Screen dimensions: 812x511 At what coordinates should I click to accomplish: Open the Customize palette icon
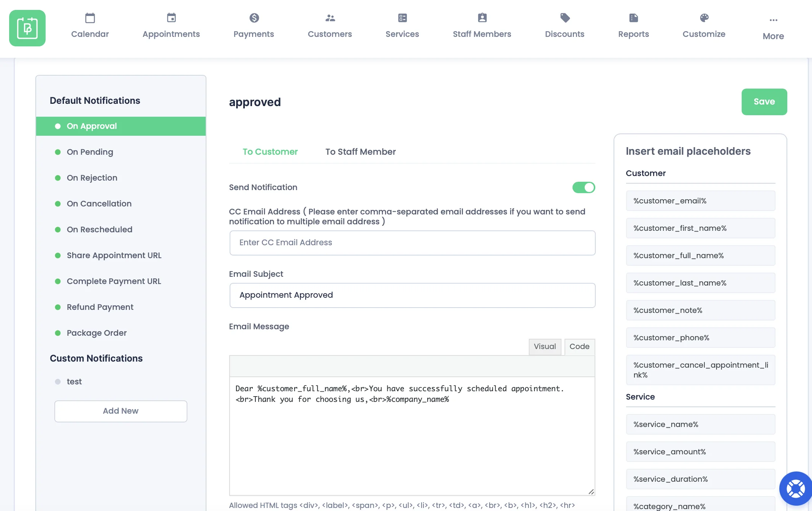click(x=704, y=18)
